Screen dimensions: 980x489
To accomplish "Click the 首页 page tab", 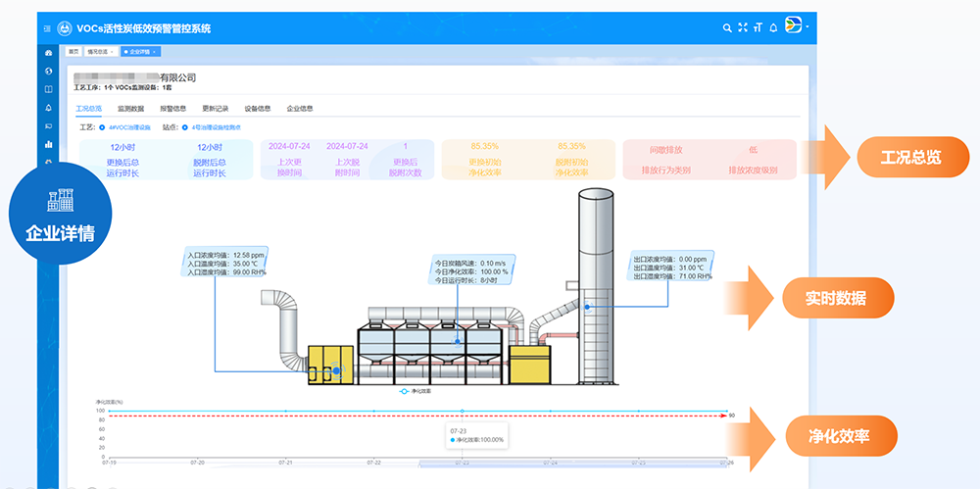I will coord(73,51).
